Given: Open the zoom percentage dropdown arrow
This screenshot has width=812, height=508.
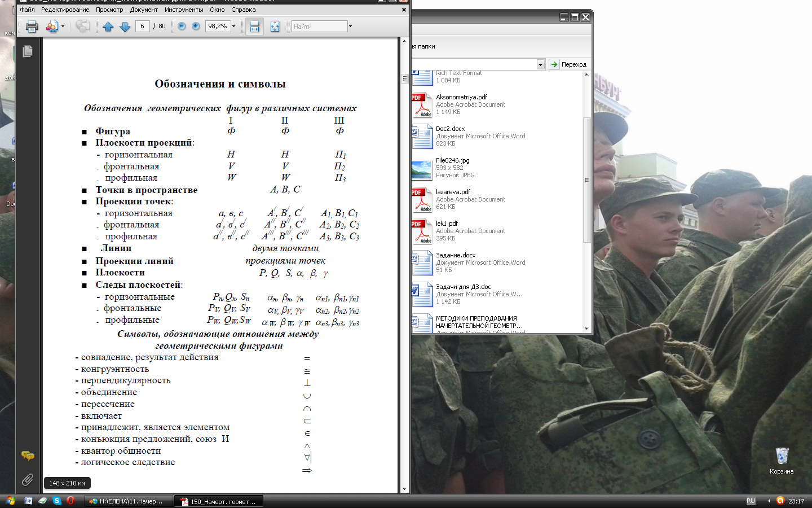Looking at the screenshot, I should pos(233,26).
